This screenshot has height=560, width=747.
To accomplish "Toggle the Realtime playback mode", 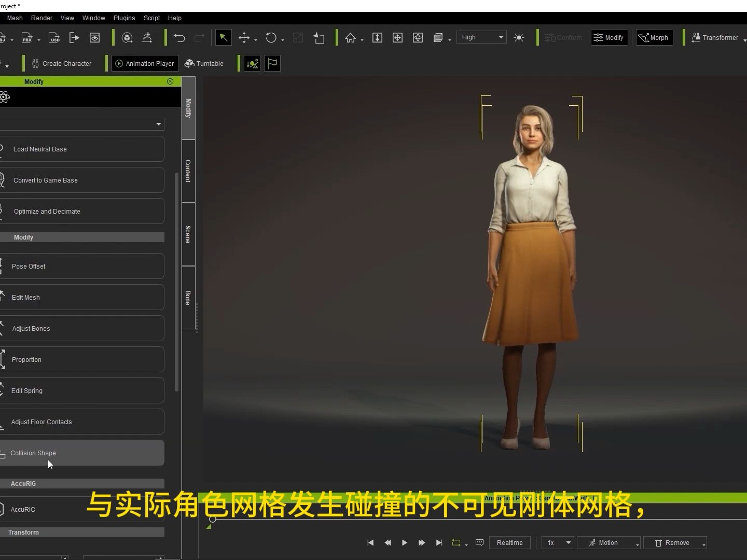I will [510, 543].
